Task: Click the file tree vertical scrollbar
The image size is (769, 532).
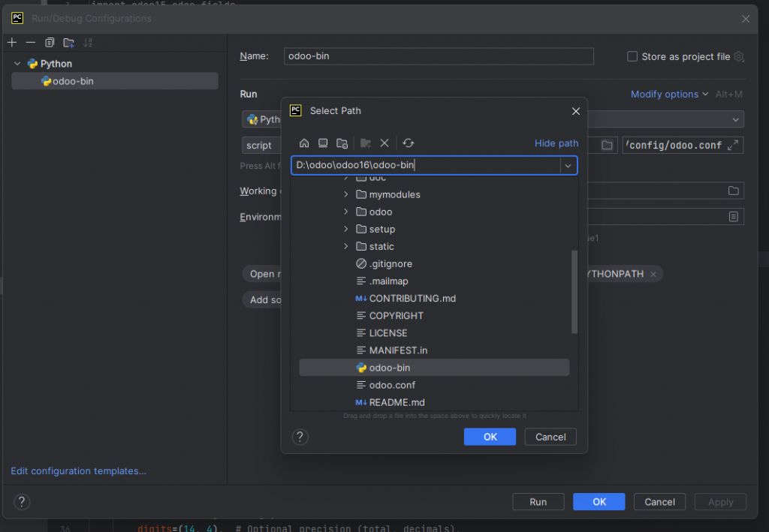Action: coord(574,292)
